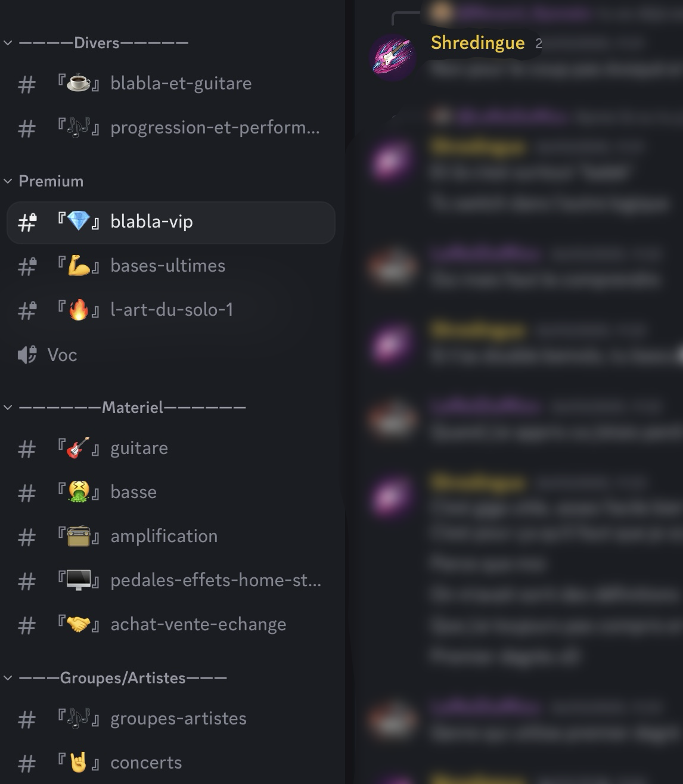Viewport: 683px width, 784px height.
Task: Open the groupes-artistes channel
Action: pyautogui.click(x=170, y=718)
